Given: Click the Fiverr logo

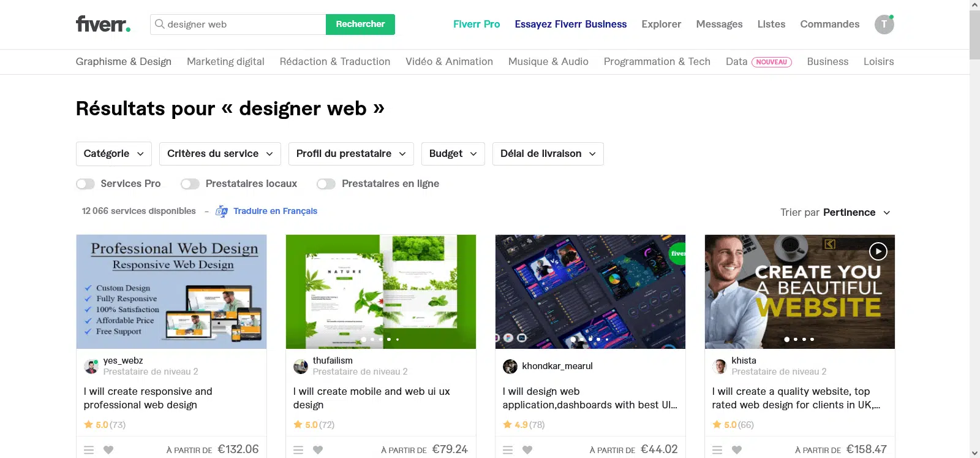Looking at the screenshot, I should click(x=103, y=24).
